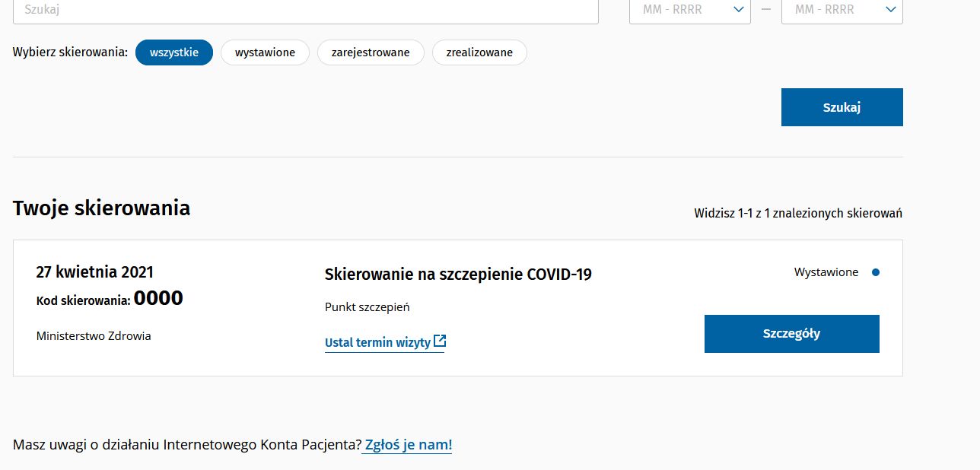The height and width of the screenshot is (470, 980).
Task: Open the first MM - RRRR date dropdown arrow
Action: click(737, 10)
